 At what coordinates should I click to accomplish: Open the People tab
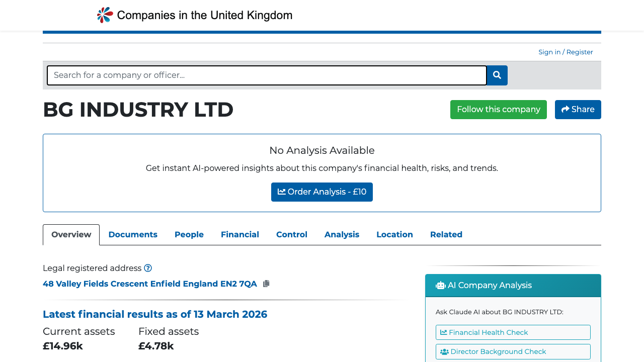(189, 234)
